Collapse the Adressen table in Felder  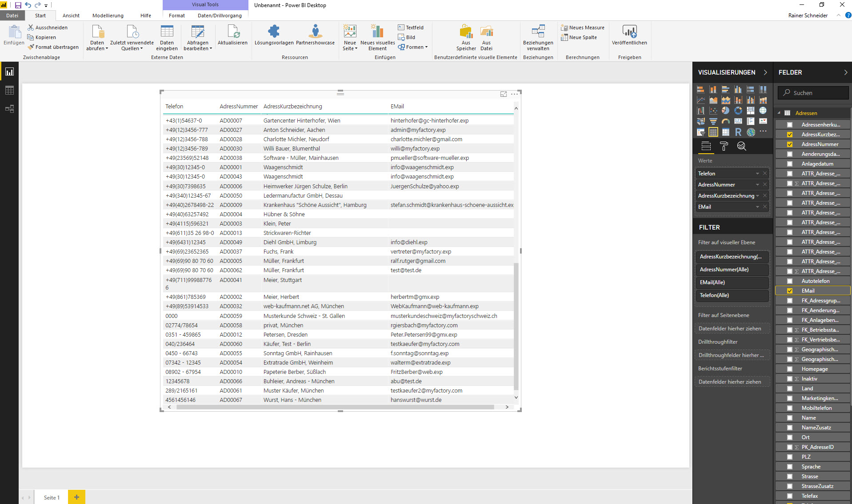coord(779,113)
